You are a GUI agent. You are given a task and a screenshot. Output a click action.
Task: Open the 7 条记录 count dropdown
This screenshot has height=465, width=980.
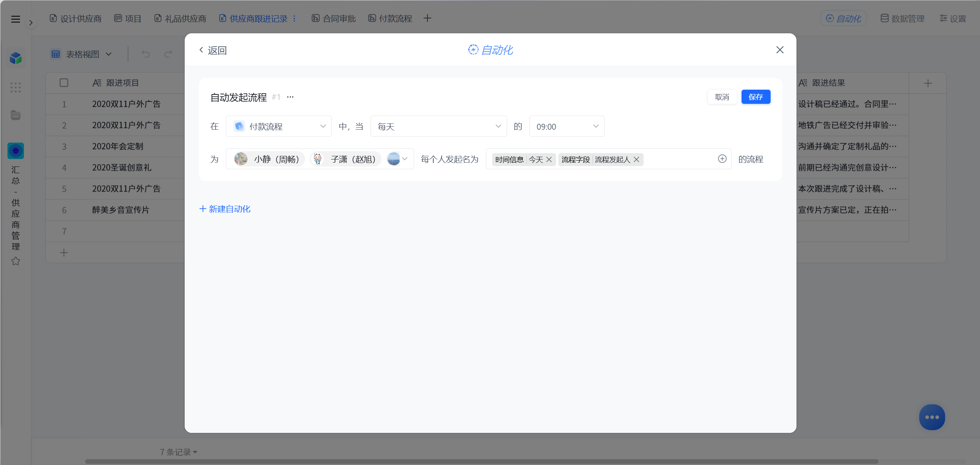[x=178, y=452]
